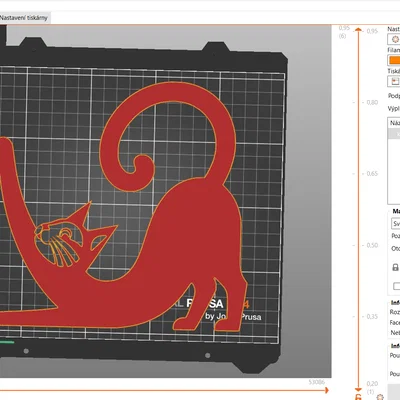Toggle the scale proportions lock icon
This screenshot has width=400, height=400.
[395, 267]
